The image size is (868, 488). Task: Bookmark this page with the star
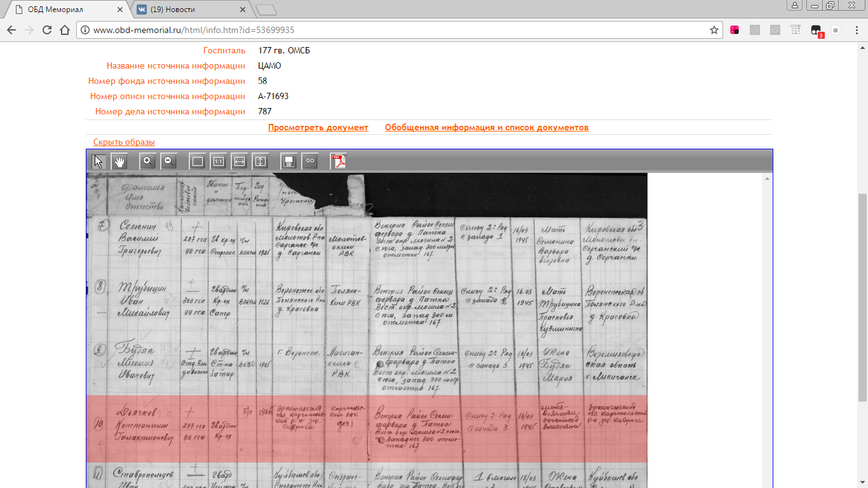click(x=714, y=30)
